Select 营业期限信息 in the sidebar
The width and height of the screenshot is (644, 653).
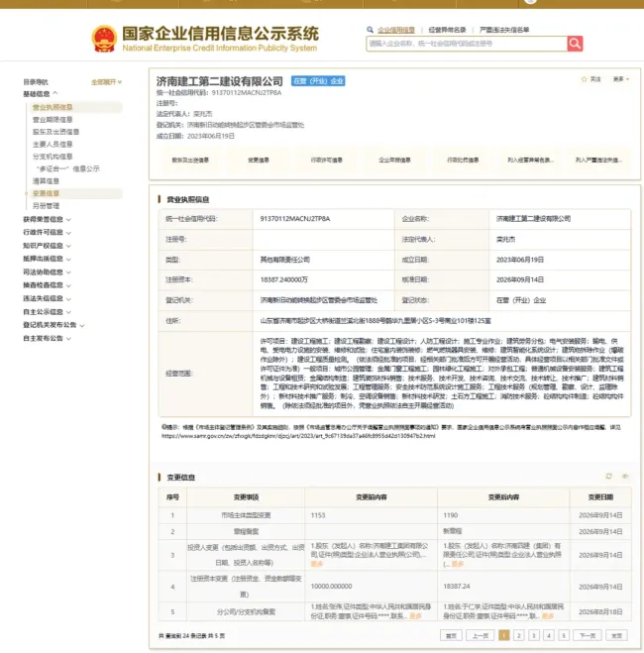53,120
